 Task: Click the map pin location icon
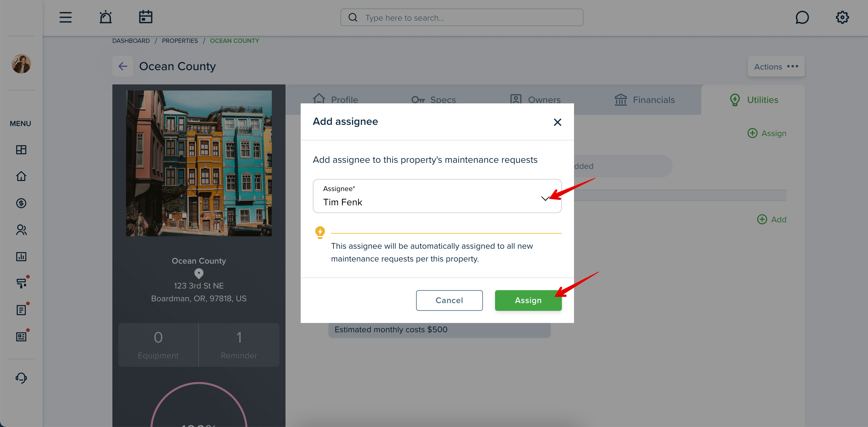(199, 273)
